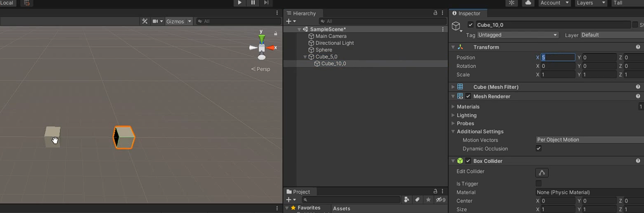
Task: Switch to the Project tab
Action: coord(298,192)
